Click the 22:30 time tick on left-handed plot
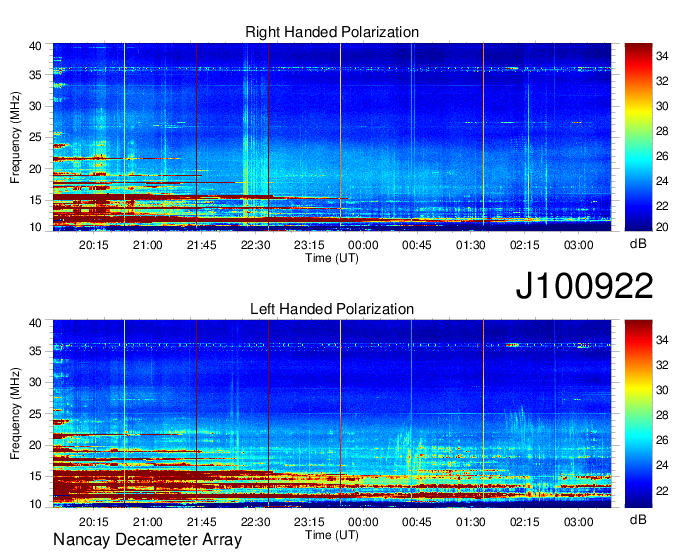Viewport: 680px width, 552px height. 255,522
